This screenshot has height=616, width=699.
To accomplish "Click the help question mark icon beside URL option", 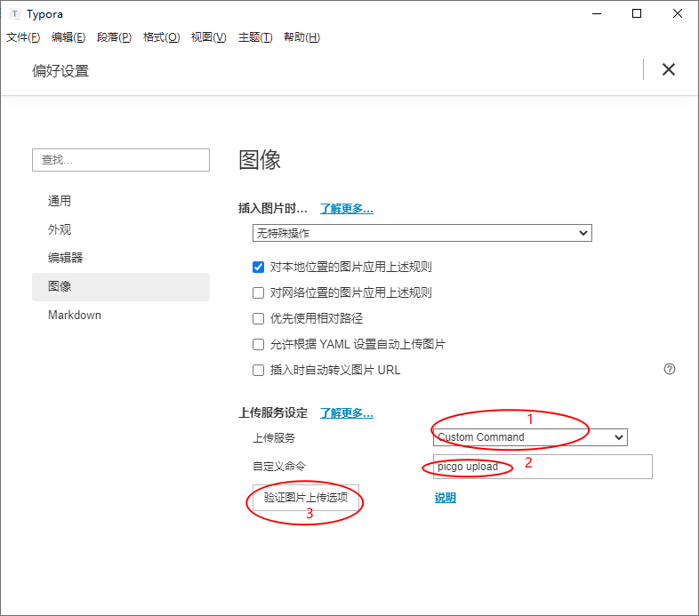I will point(669,369).
